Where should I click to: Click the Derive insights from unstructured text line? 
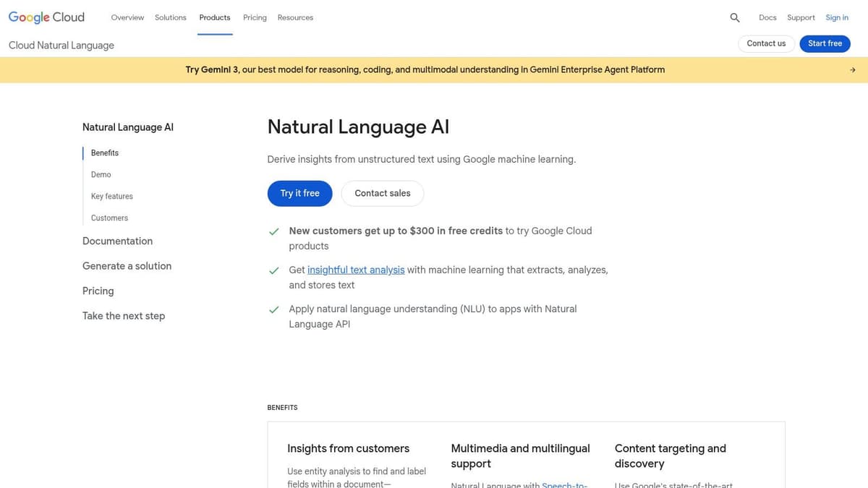(422, 159)
